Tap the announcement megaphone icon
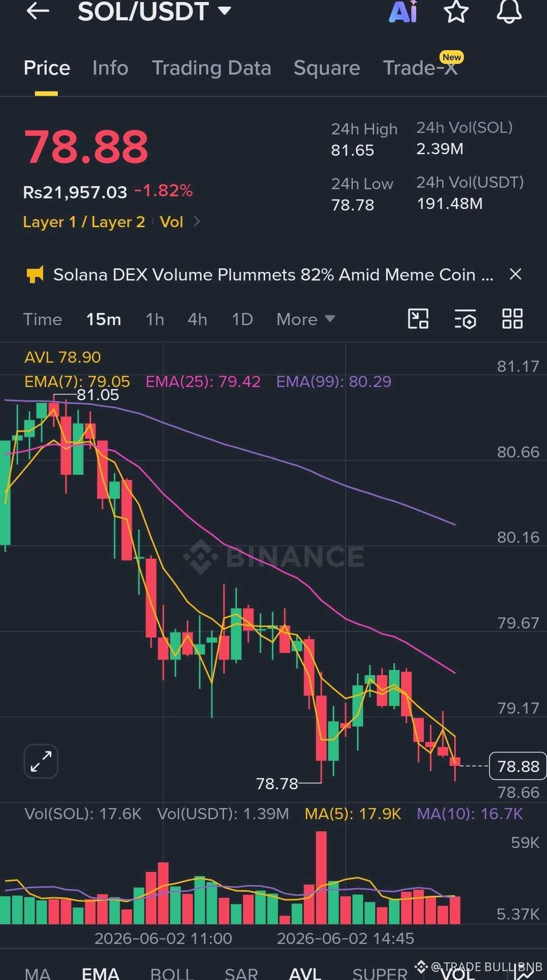Image resolution: width=547 pixels, height=980 pixels. point(35,274)
